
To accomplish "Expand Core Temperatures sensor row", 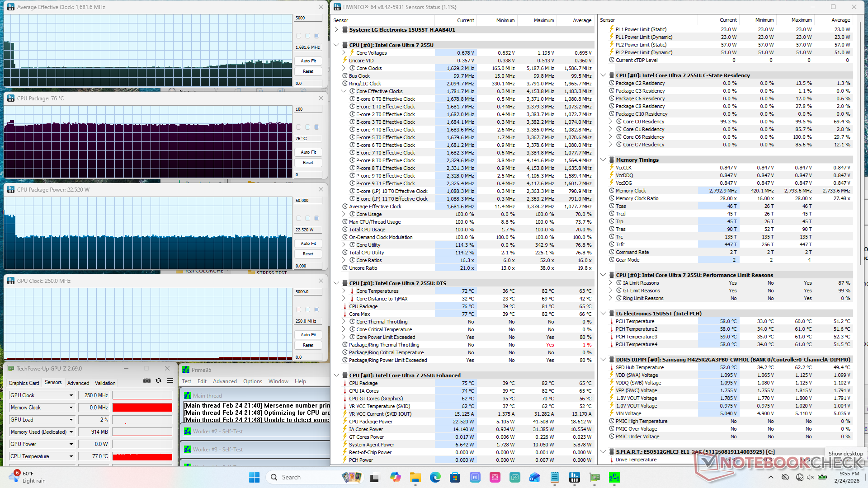I will 344,291.
